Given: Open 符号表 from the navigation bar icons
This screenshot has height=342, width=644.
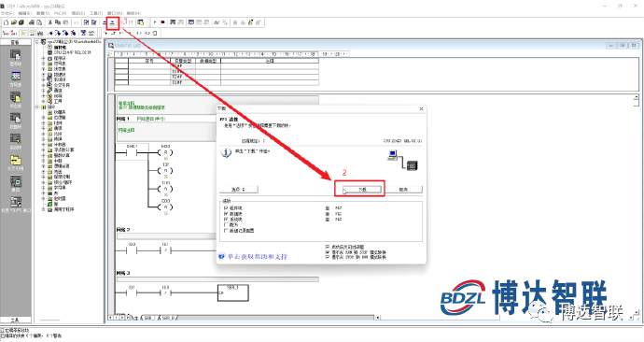Looking at the screenshot, I should [16, 78].
